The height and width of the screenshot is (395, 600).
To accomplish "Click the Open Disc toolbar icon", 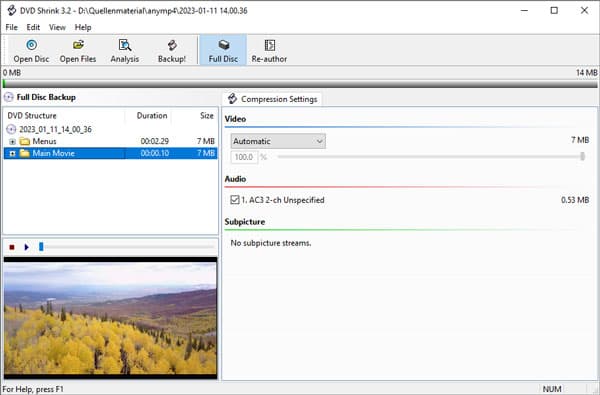I will click(31, 45).
